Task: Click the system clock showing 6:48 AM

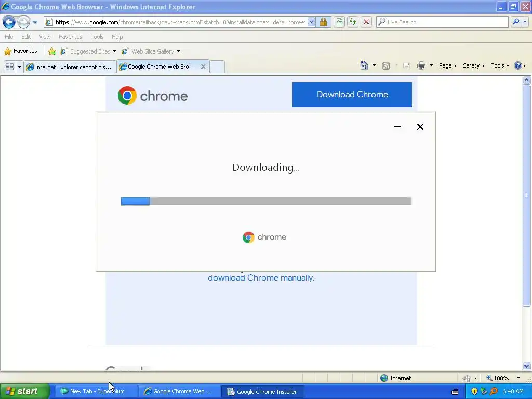Action: click(513, 391)
